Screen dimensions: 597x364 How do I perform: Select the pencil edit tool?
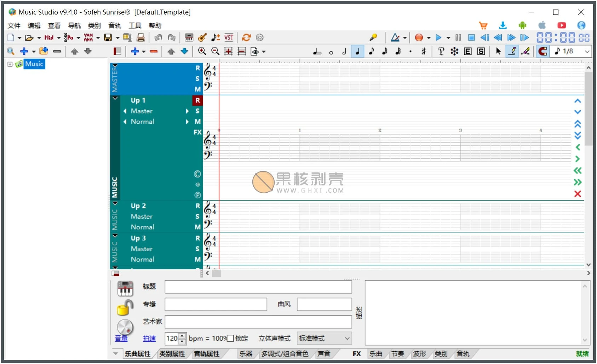point(512,51)
